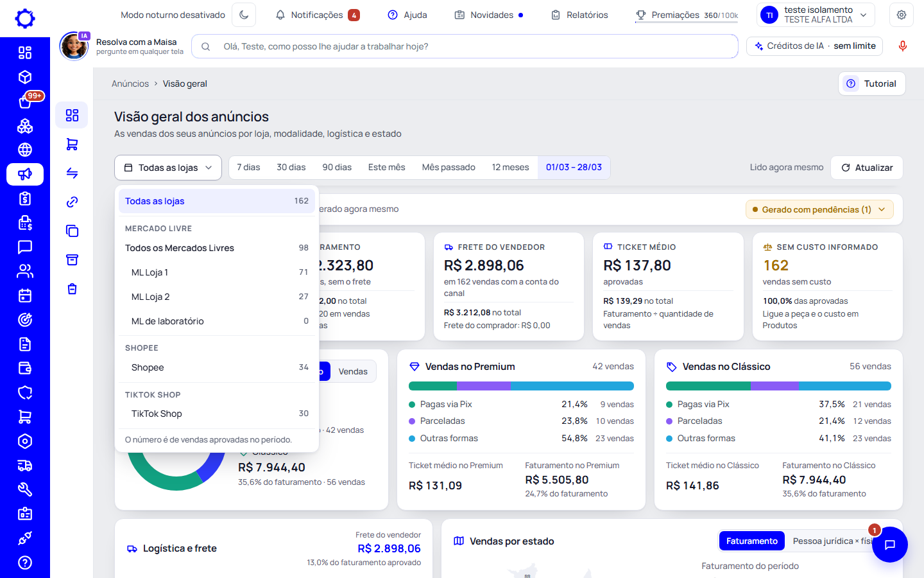Open the wallet icon in blue sidebar

[x=25, y=369]
